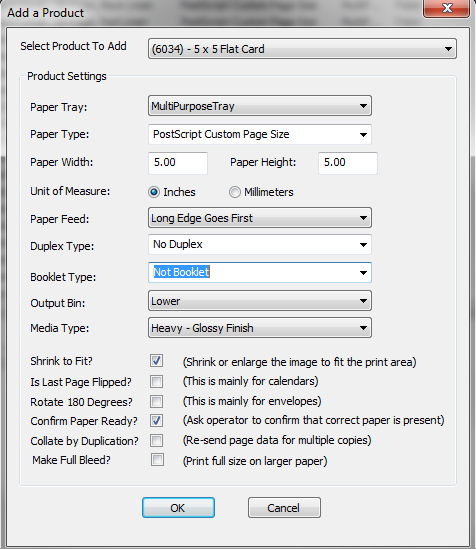Click the Booklet Type label
Screen dimensions: 476x549
pos(63,277)
